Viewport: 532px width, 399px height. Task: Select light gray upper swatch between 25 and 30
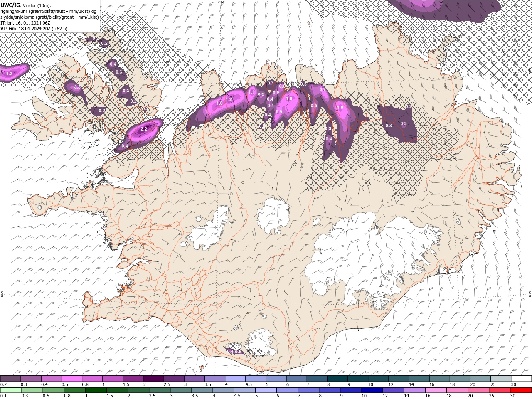[x=500, y=379]
